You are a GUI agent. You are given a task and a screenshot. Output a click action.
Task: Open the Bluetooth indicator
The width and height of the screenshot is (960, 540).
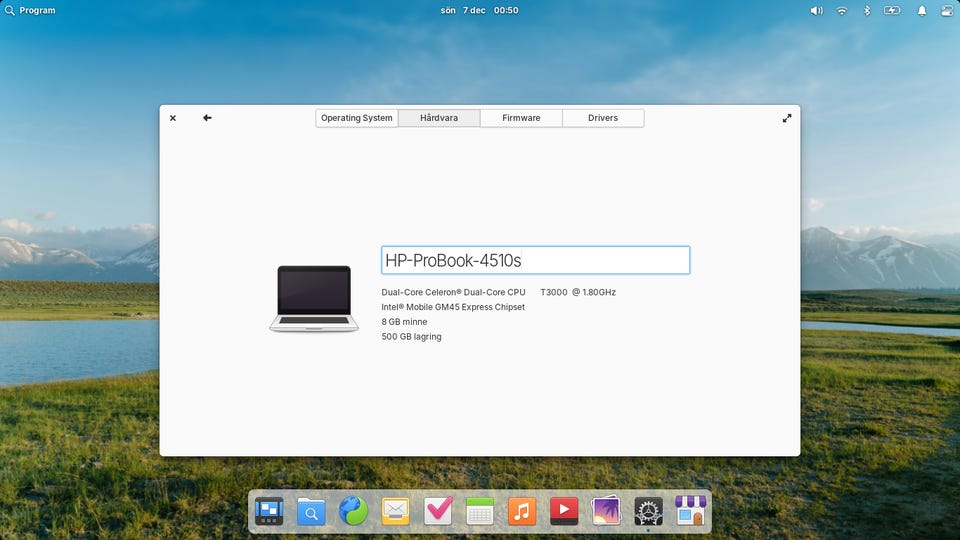pyautogui.click(x=867, y=10)
